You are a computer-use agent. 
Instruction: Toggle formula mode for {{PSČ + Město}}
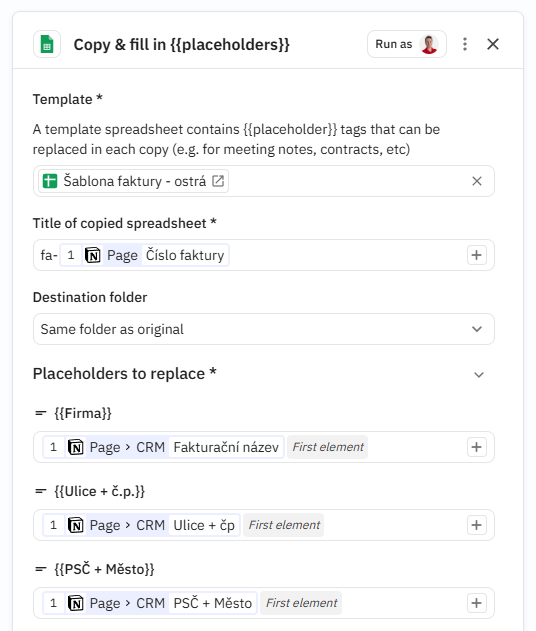click(41, 569)
